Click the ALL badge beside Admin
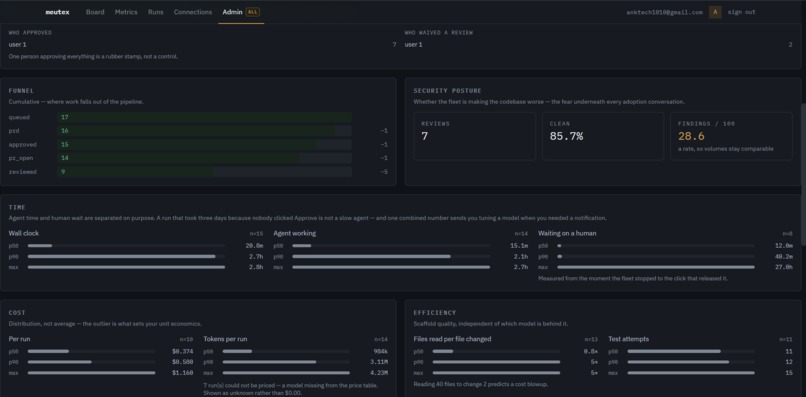 tap(252, 12)
